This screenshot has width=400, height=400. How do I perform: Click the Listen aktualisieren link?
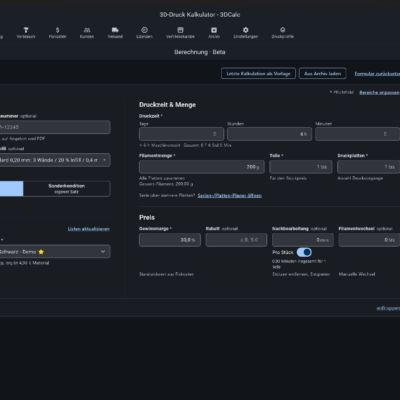(89, 229)
